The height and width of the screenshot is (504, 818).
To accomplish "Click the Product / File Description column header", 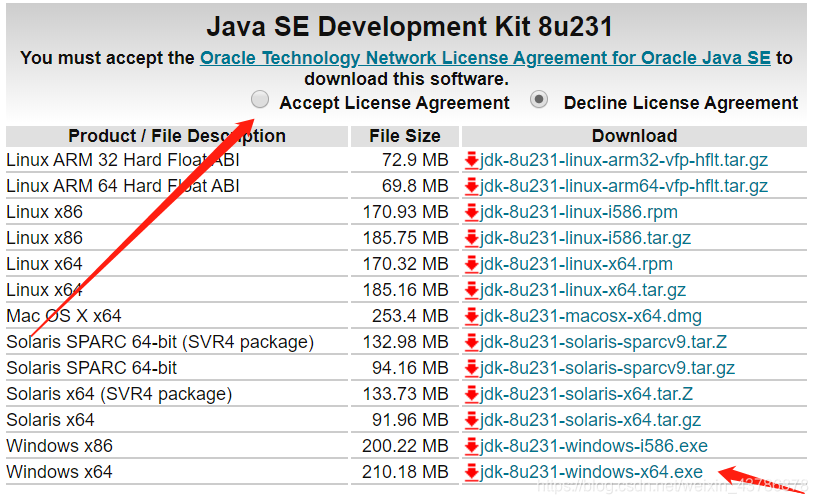I will [x=177, y=136].
